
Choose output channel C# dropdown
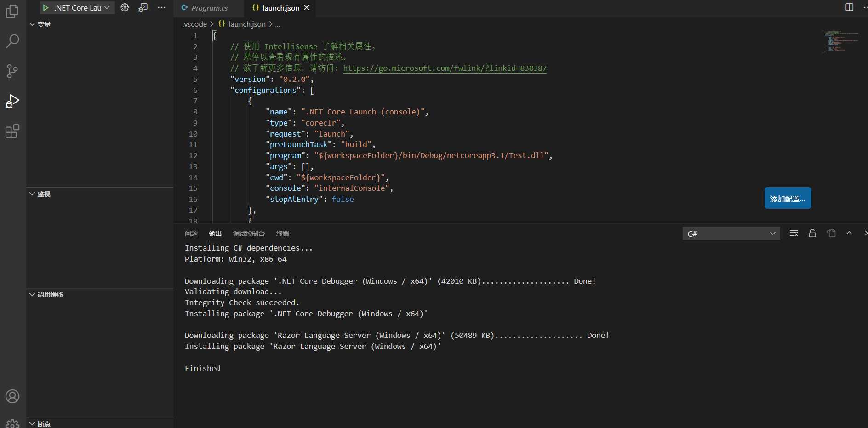731,234
